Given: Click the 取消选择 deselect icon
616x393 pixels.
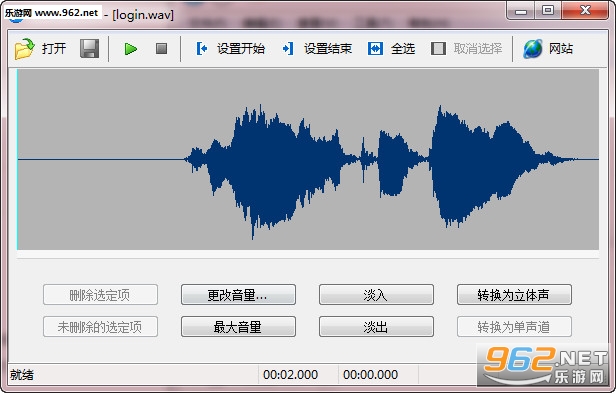Looking at the screenshot, I should (x=438, y=49).
